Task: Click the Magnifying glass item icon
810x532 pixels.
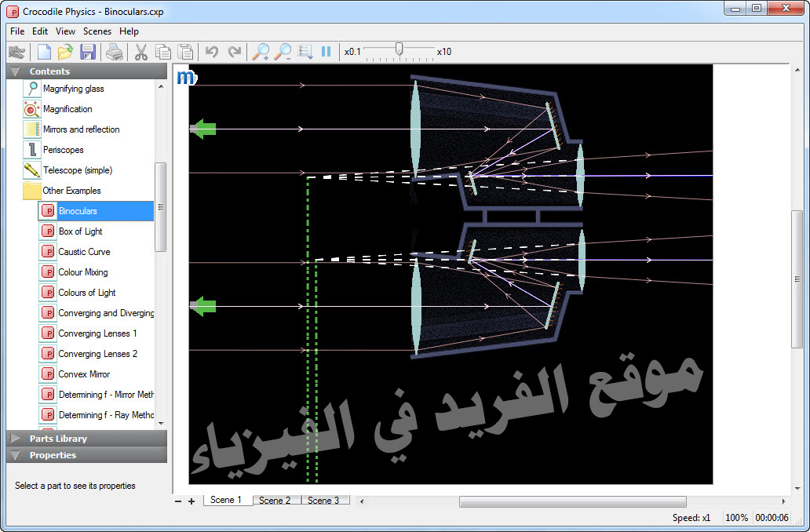Action: 32,89
